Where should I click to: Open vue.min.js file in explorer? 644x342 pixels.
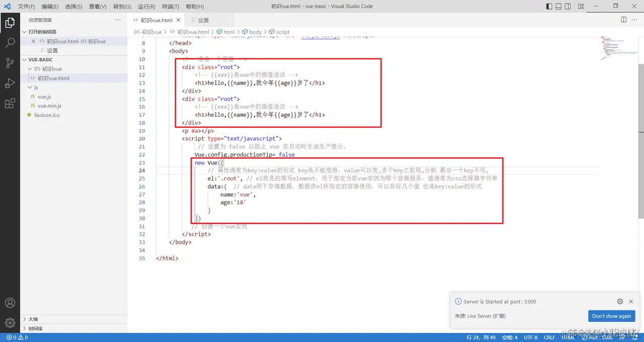coord(73,106)
